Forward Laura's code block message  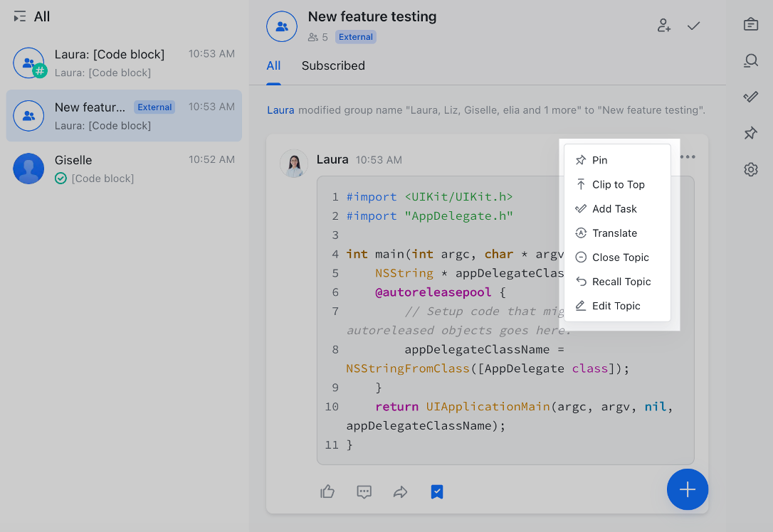(x=400, y=491)
